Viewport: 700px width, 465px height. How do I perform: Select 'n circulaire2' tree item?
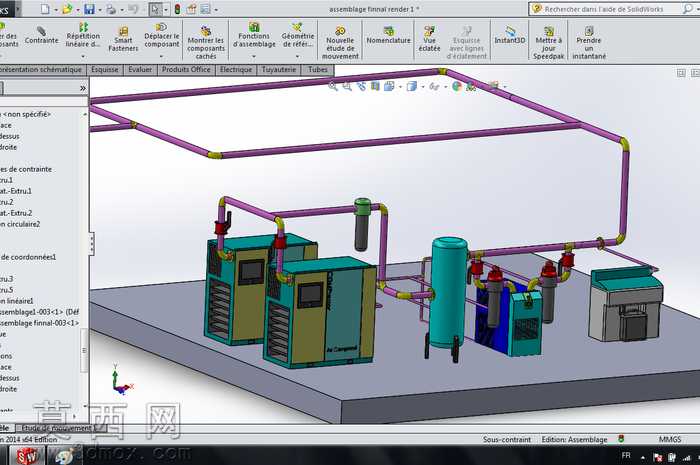pos(20,224)
